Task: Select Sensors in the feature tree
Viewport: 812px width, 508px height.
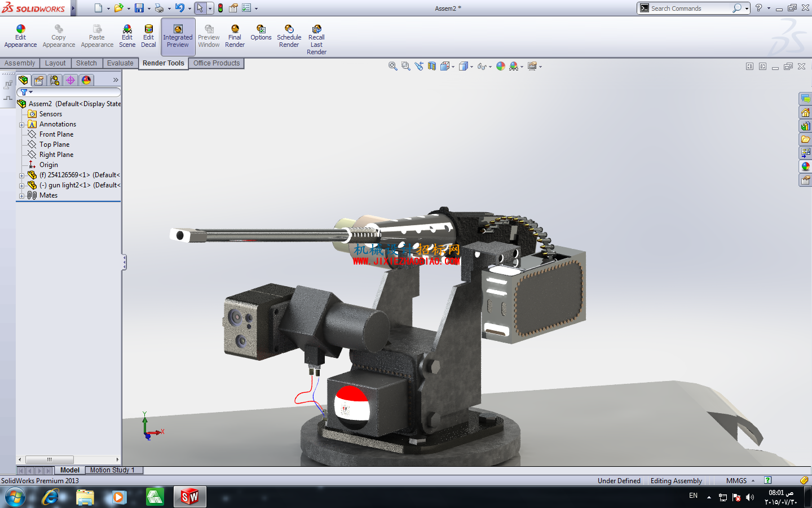Action: (x=50, y=114)
